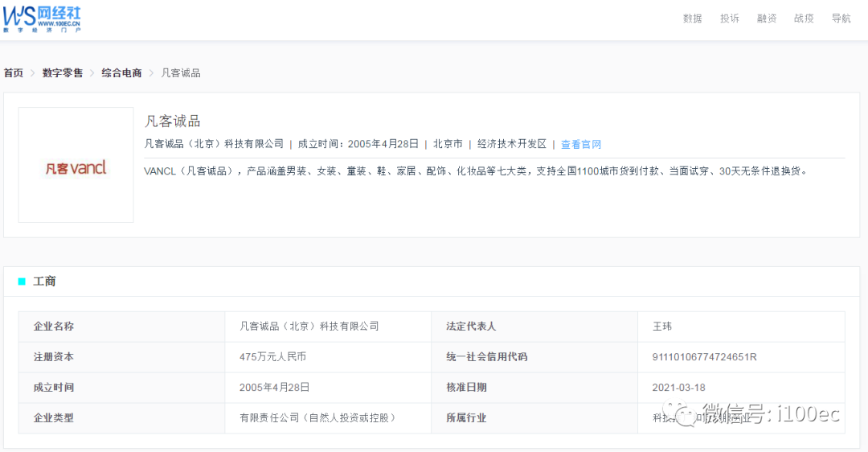Open the 导航 navigation item
This screenshot has height=452, width=868.
(841, 18)
